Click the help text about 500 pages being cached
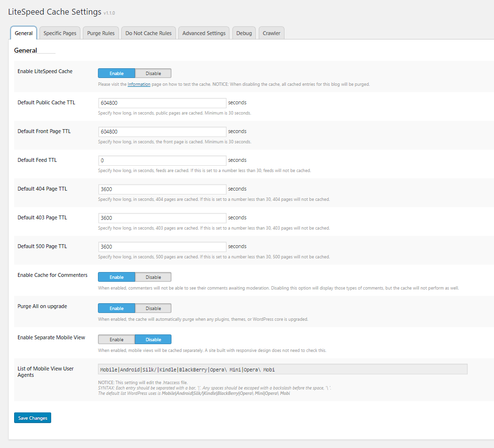494x448 pixels. [x=214, y=256]
